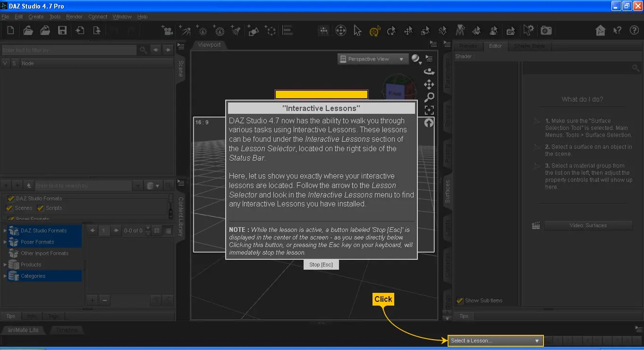Switch to the Shader Baker tab

click(529, 46)
